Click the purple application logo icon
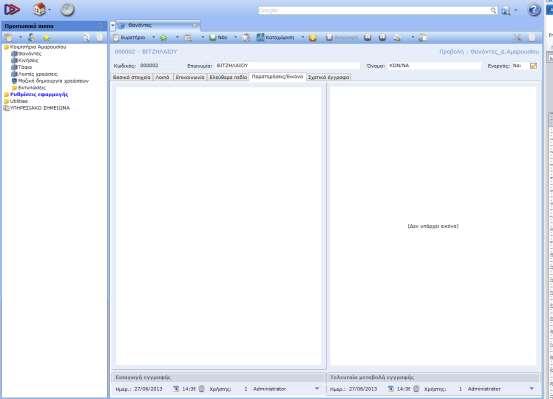Viewport: 553px width, 399px height. point(12,9)
